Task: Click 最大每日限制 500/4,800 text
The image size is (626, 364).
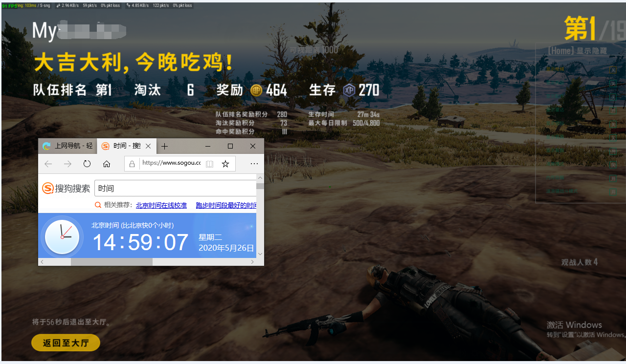Action: (344, 123)
